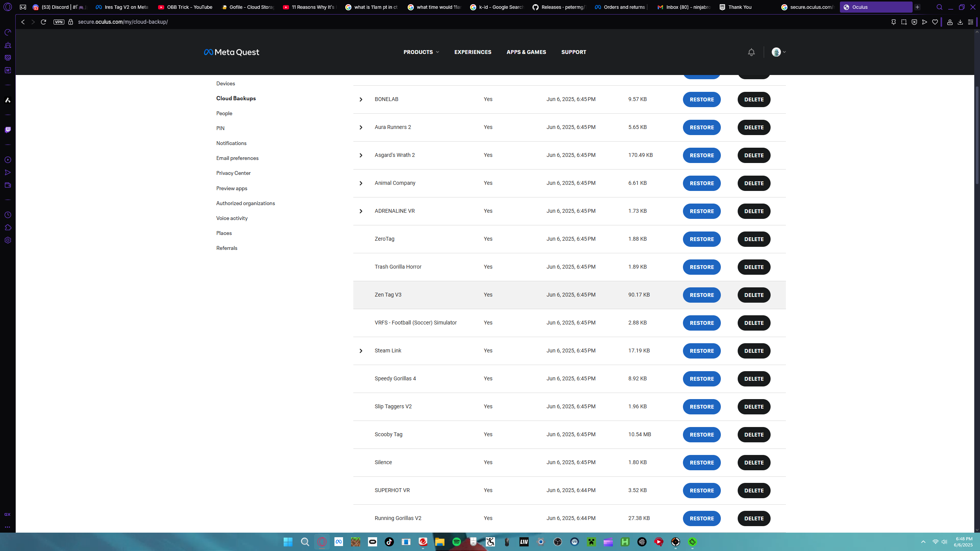Image resolution: width=980 pixels, height=551 pixels.
Task: Switch to the Discord browser tab
Action: pos(59,7)
